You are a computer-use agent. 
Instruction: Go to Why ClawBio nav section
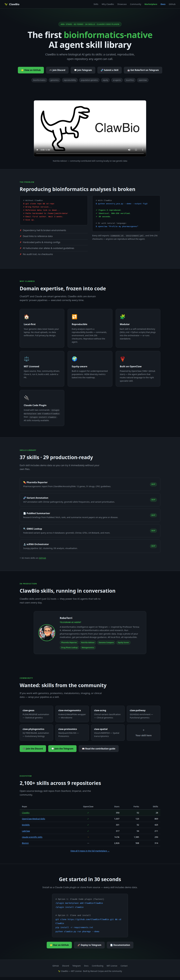[108, 4]
